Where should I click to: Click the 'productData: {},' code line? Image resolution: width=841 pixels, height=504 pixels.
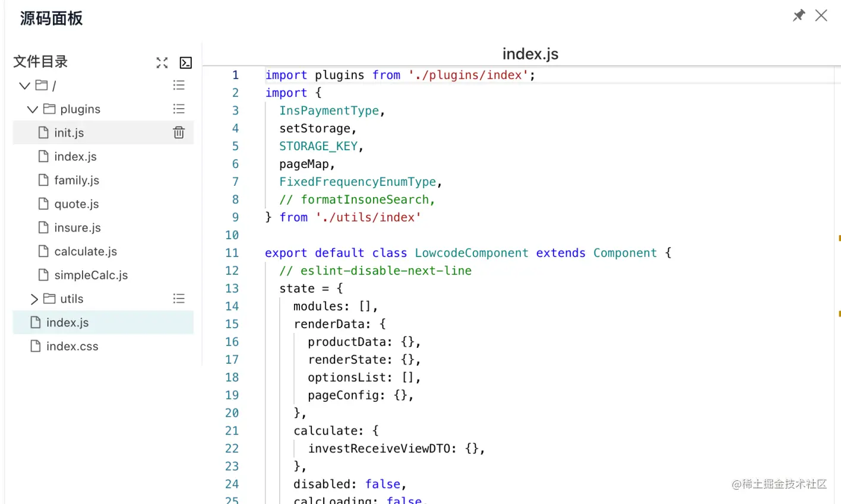tap(365, 343)
